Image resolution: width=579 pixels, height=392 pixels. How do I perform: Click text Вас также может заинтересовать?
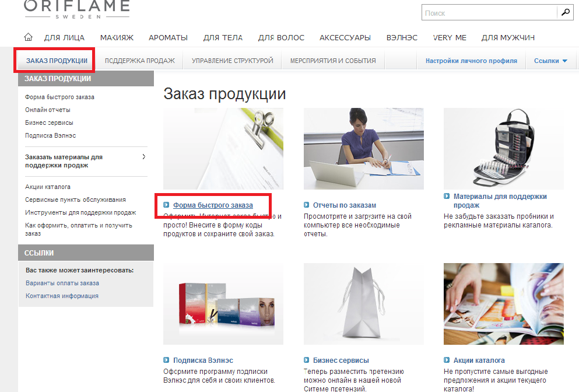point(79,270)
